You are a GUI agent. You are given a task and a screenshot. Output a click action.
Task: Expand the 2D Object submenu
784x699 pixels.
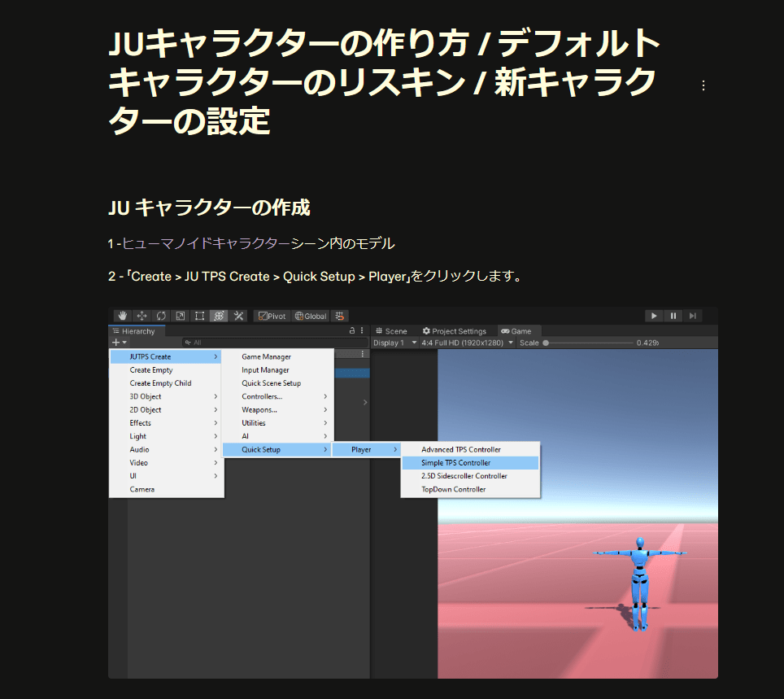click(167, 410)
